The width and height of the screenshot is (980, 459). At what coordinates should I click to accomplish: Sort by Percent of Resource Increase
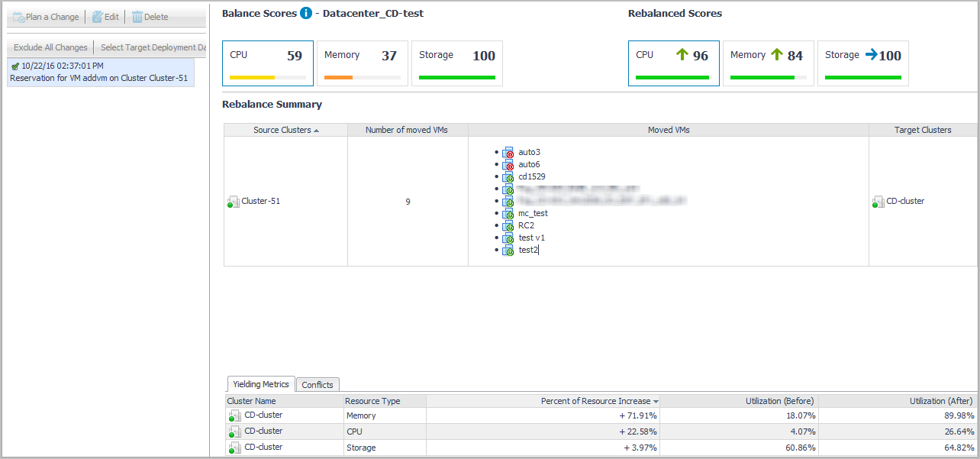[x=599, y=401]
